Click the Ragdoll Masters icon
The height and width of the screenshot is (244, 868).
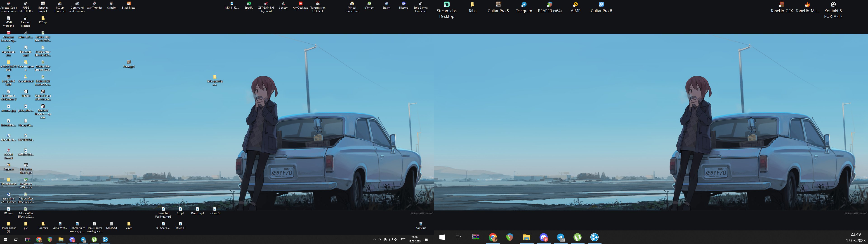[26, 22]
